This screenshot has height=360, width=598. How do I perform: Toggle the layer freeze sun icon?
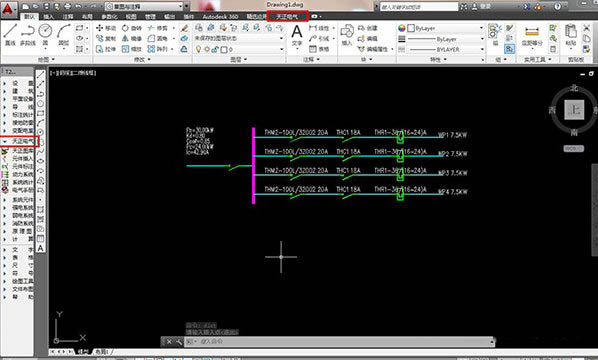[x=207, y=50]
